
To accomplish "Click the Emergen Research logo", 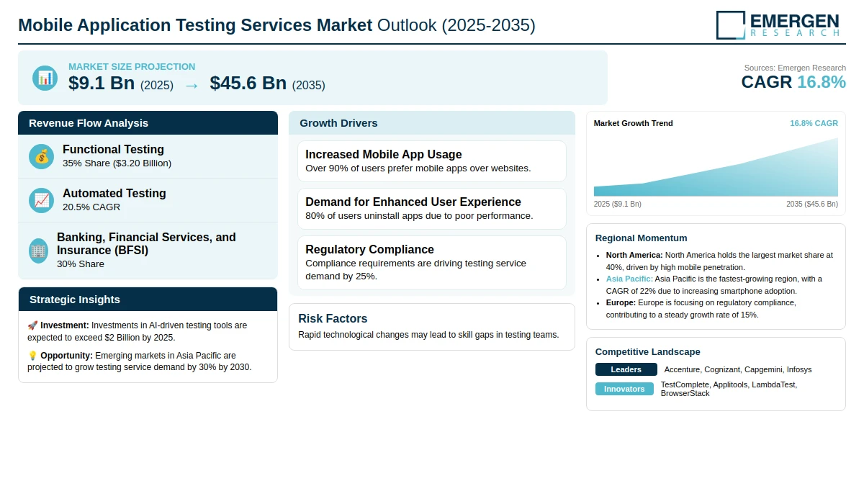I will [x=778, y=24].
